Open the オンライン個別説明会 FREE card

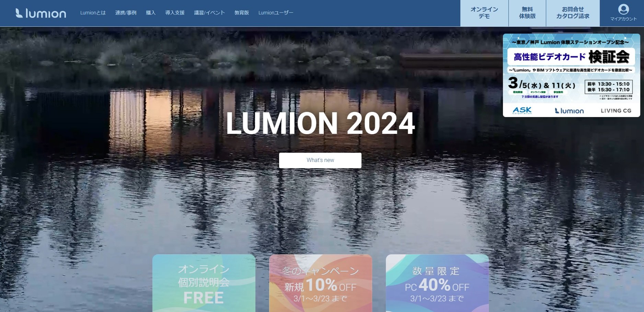pyautogui.click(x=204, y=283)
